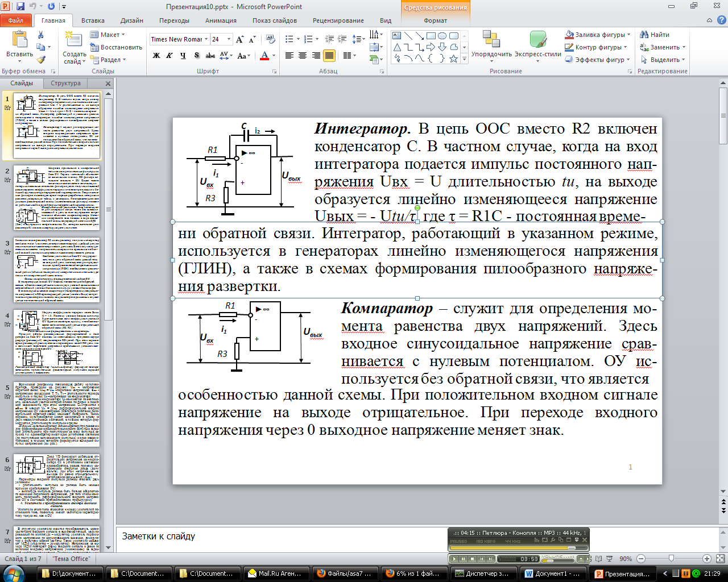Viewport: 728px width, 582px height.
Task: Toggle Underline (Ч) formatting
Action: 183,56
